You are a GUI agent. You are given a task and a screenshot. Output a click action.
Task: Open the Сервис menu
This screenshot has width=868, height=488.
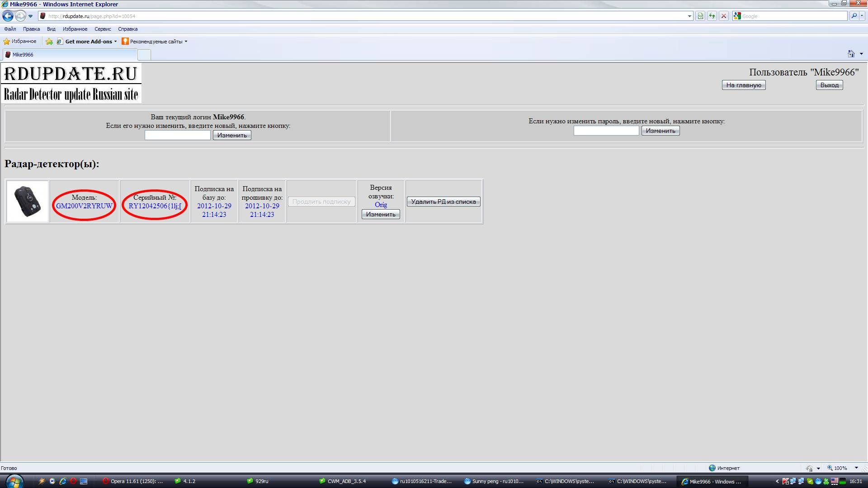pos(103,29)
